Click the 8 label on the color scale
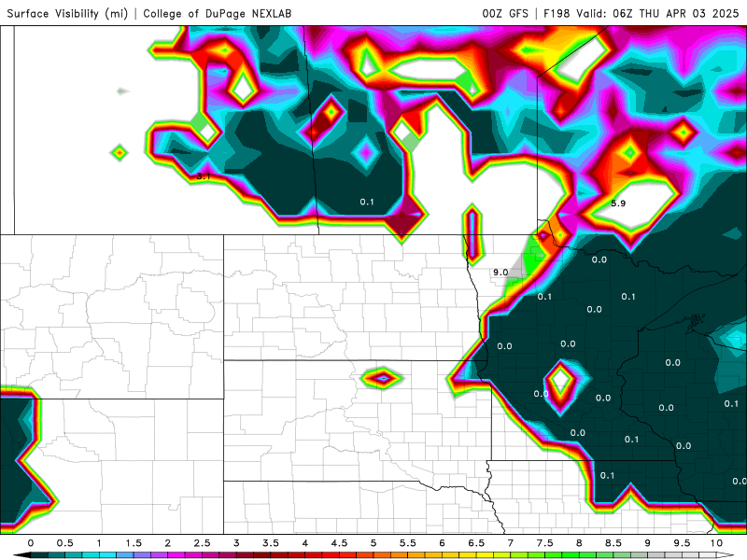Image resolution: width=747 pixels, height=560 pixels. 579,543
